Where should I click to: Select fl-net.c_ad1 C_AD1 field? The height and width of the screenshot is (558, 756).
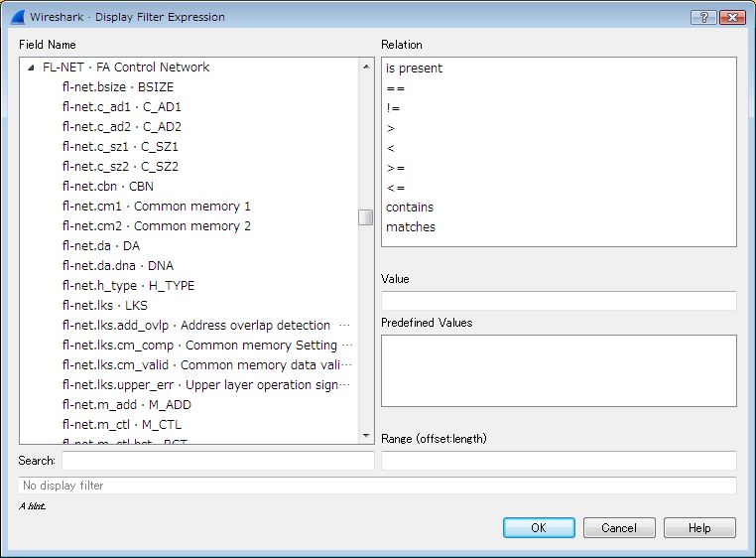pos(121,106)
